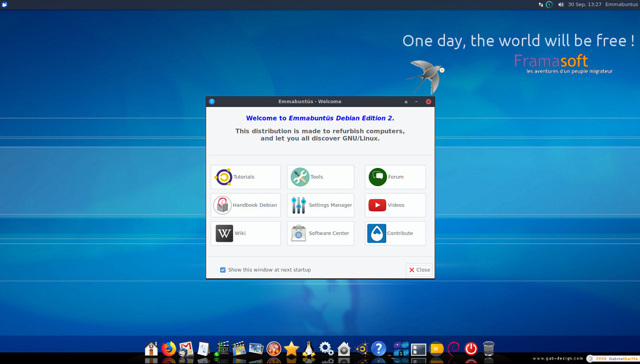The image size is (640, 364).
Task: Open the Forum button
Action: click(x=395, y=177)
